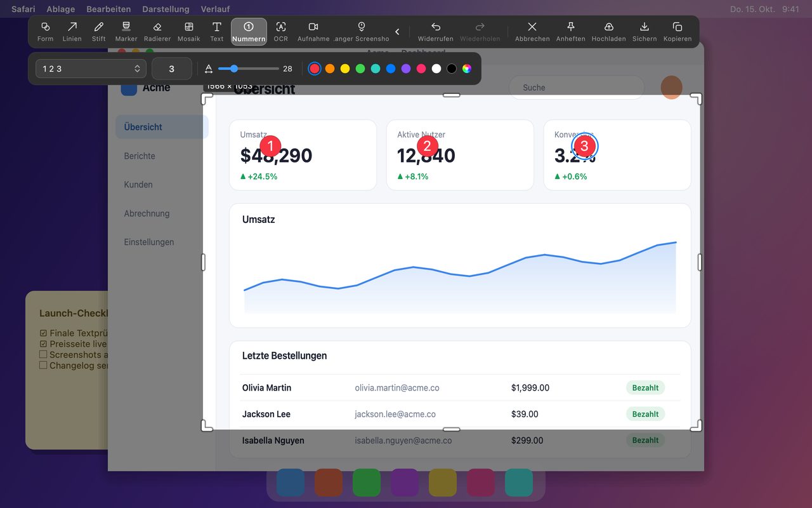This screenshot has width=812, height=508.
Task: Pin the screenshot with Anheften
Action: 570,32
